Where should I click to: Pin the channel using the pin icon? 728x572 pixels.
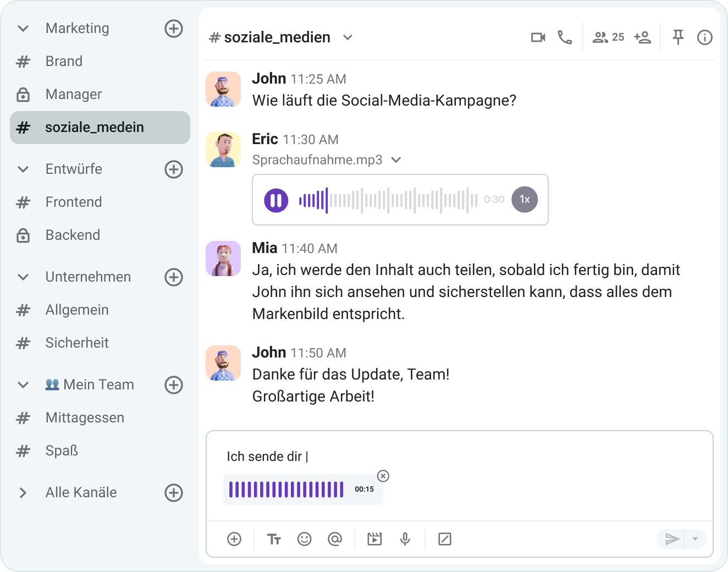678,37
